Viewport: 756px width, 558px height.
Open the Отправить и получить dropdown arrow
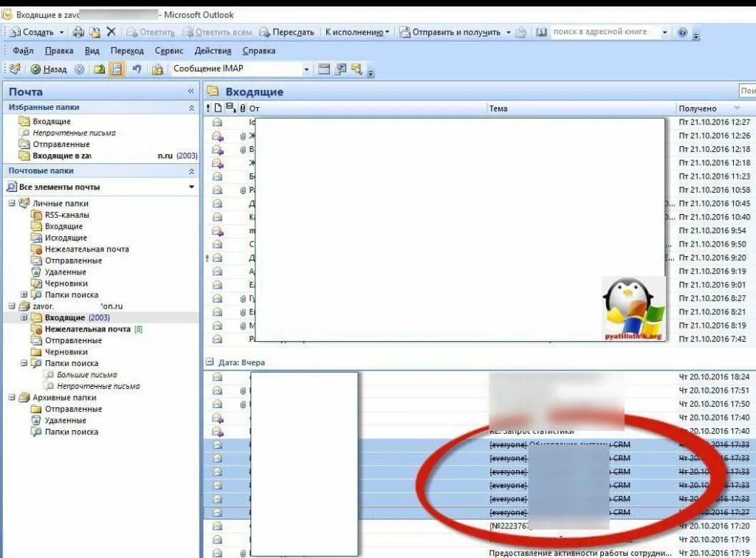coord(508,32)
